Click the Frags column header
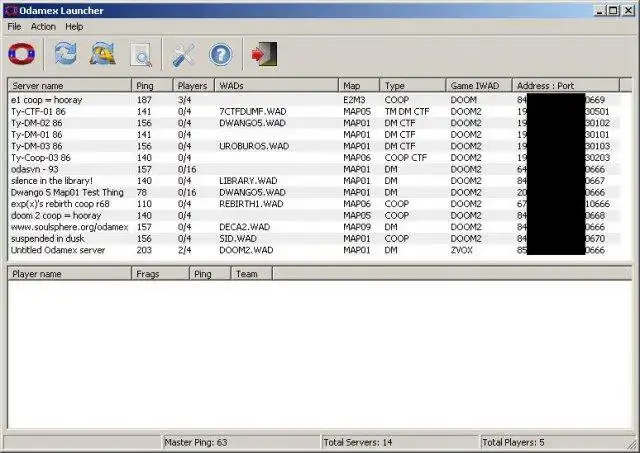This screenshot has width=640, height=453. pos(160,274)
